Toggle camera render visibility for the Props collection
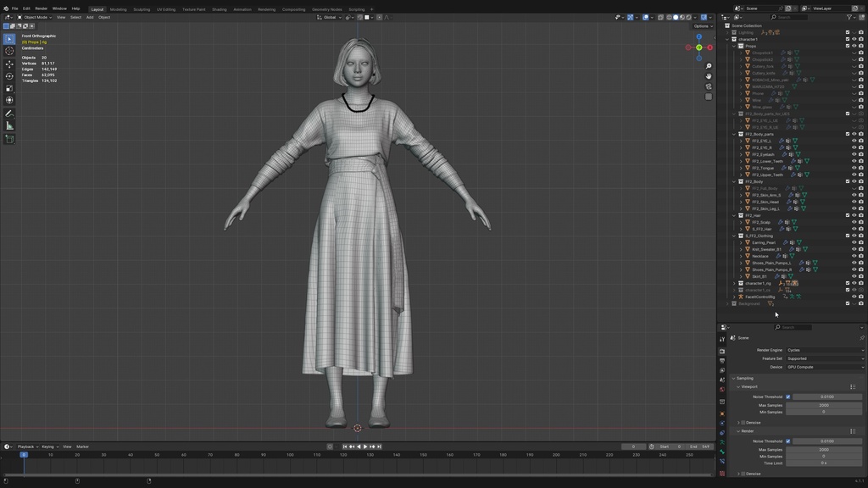The width and height of the screenshot is (868, 488). click(x=861, y=46)
